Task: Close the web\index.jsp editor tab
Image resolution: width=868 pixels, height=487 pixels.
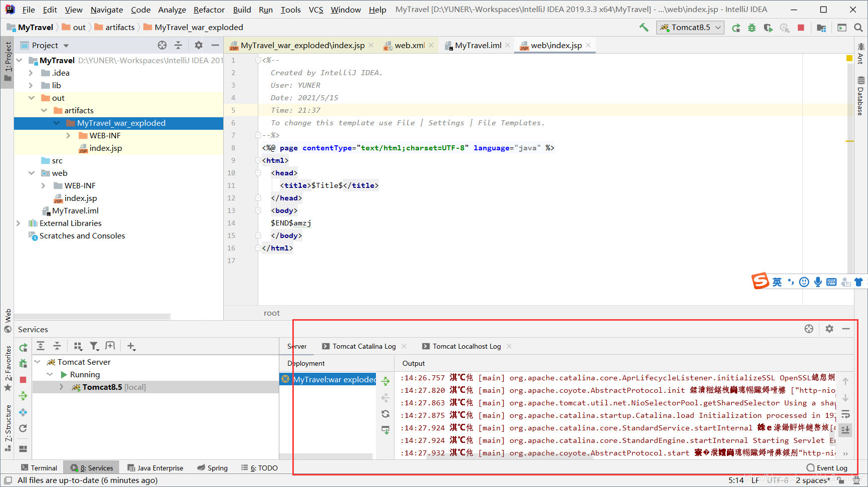Action: click(x=588, y=45)
